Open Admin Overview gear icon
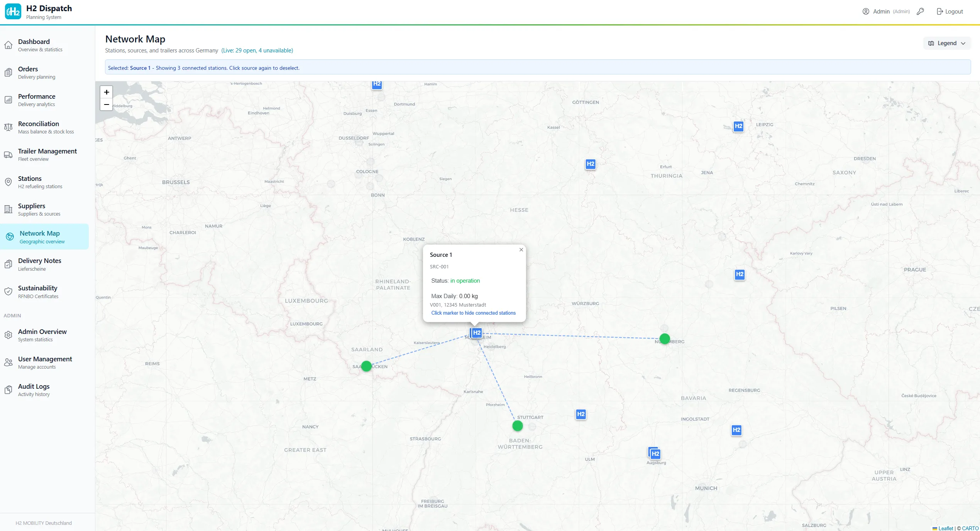This screenshot has height=531, width=980. click(x=8, y=335)
